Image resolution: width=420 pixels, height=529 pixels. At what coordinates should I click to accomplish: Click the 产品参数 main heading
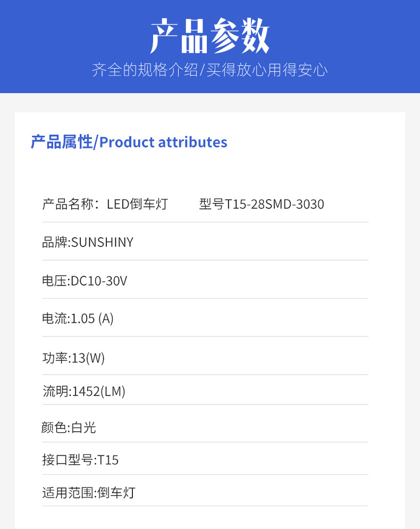click(209, 36)
